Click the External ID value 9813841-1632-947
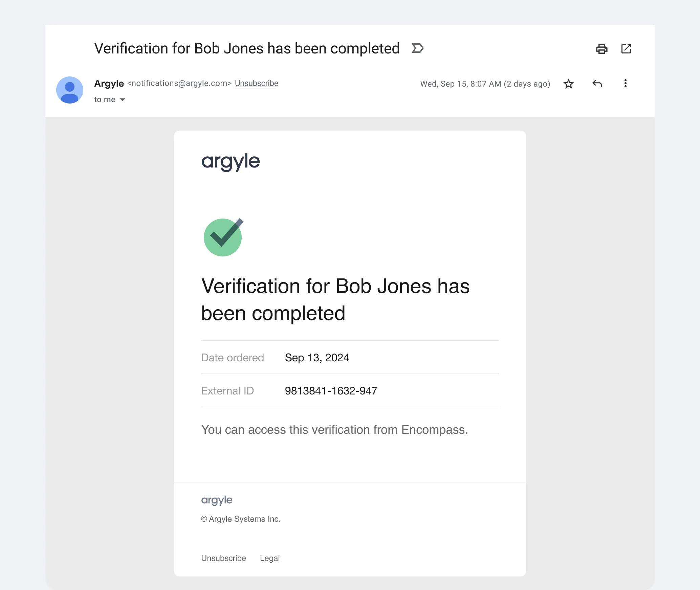The image size is (700, 590). coord(331,391)
